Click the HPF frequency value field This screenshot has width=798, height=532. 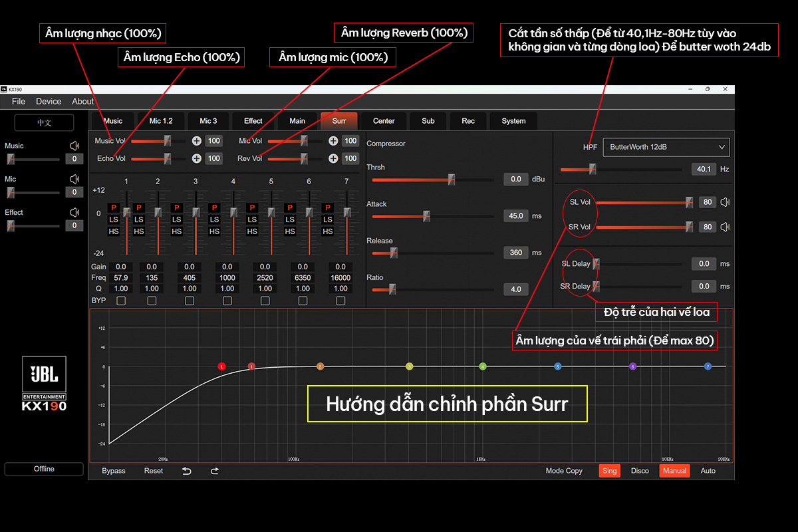tap(704, 169)
